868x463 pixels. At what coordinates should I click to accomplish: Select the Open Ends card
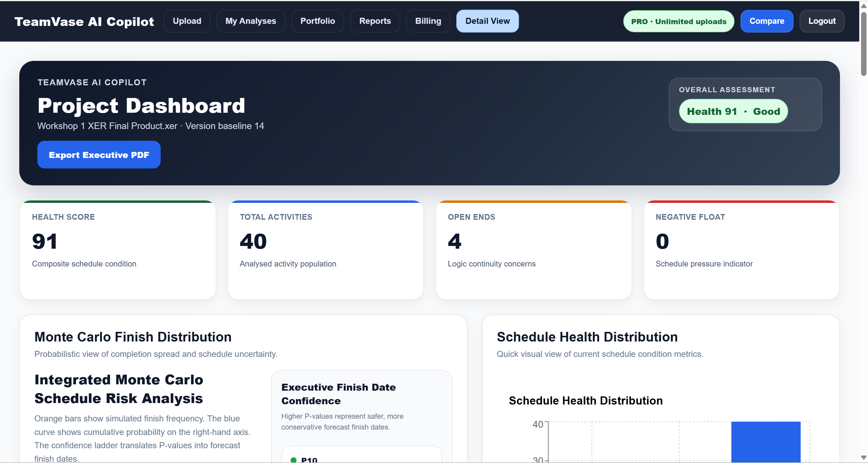point(533,250)
